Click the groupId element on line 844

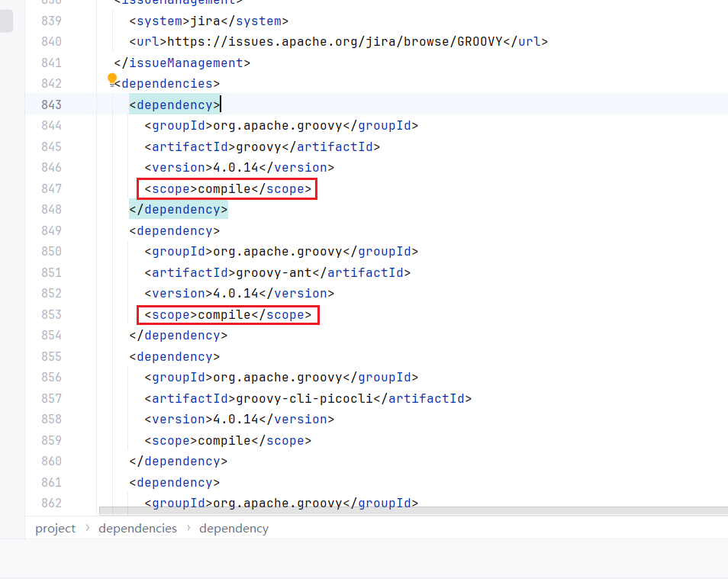click(281, 125)
